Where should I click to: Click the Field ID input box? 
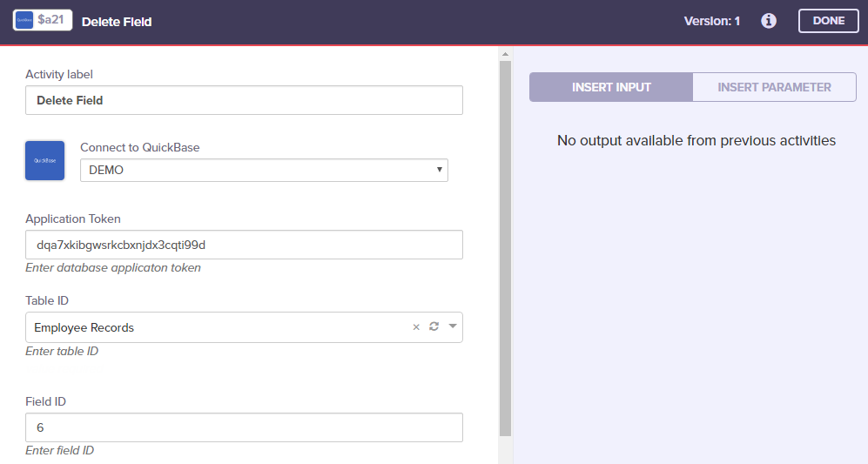[244, 427]
